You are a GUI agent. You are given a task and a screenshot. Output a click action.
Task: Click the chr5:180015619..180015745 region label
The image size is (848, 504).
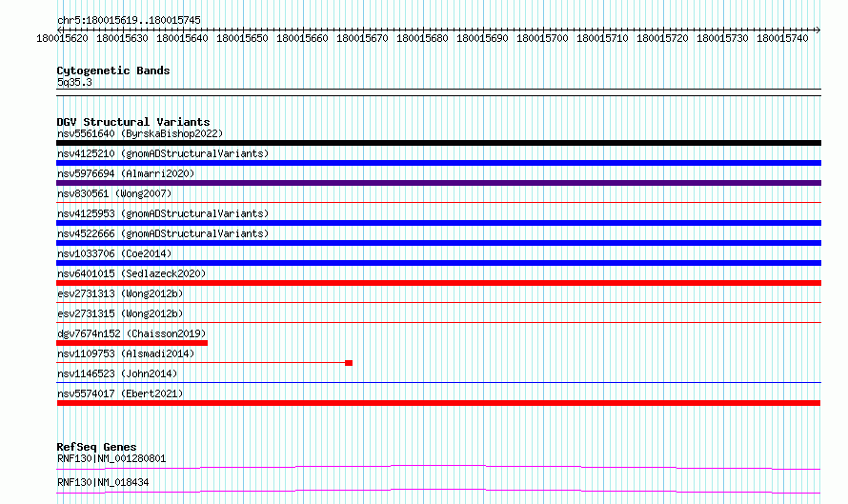coord(129,20)
